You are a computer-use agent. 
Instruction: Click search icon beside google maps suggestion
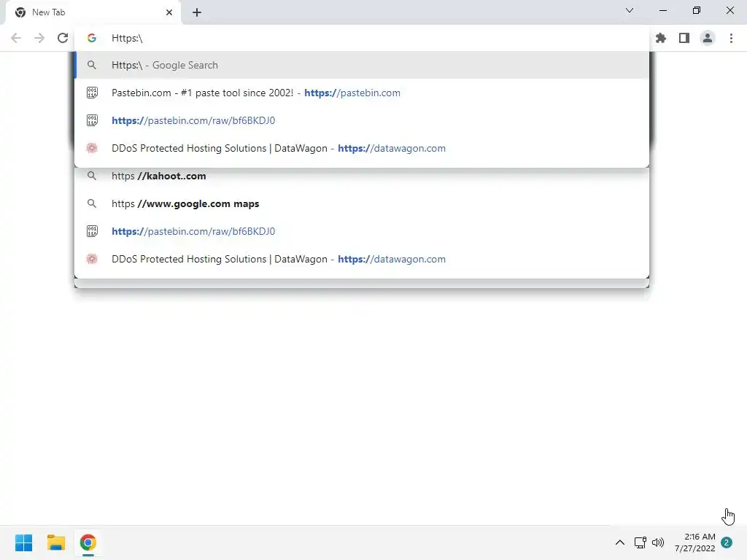tap(92, 204)
